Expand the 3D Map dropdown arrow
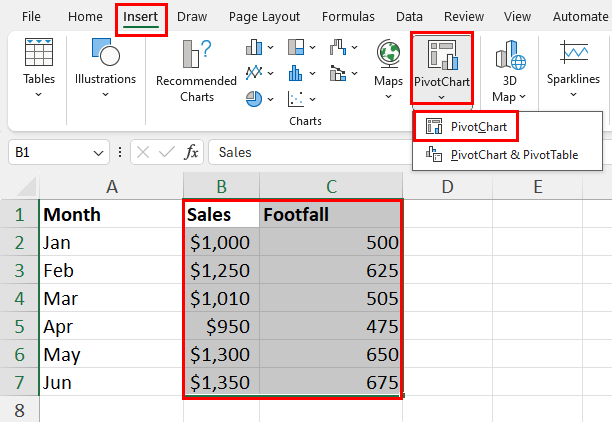This screenshot has height=422, width=612. tap(523, 96)
